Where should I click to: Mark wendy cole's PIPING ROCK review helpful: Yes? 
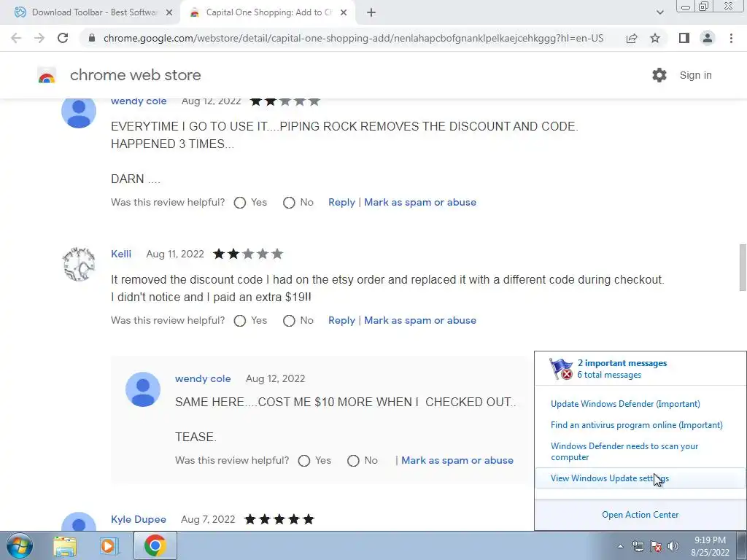(240, 203)
